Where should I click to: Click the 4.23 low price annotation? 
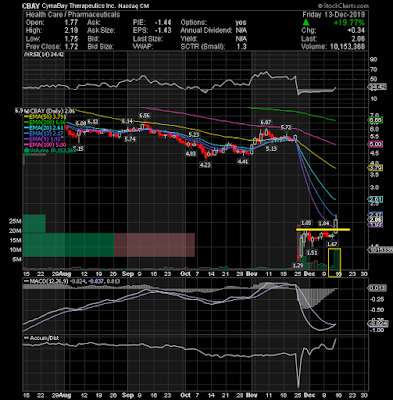205,165
